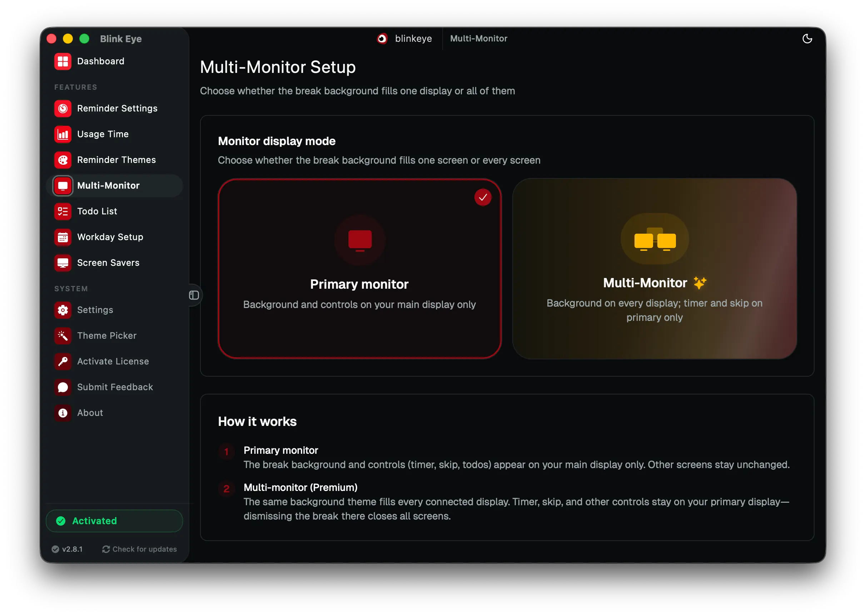Click the green check icon in the Activated badge
866x616 pixels.
click(61, 522)
